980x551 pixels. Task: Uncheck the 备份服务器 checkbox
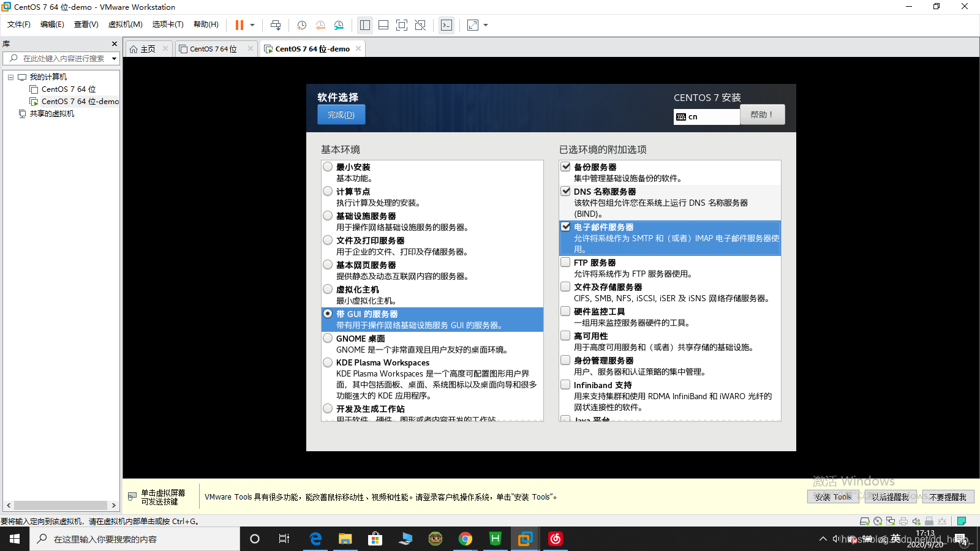pos(565,167)
